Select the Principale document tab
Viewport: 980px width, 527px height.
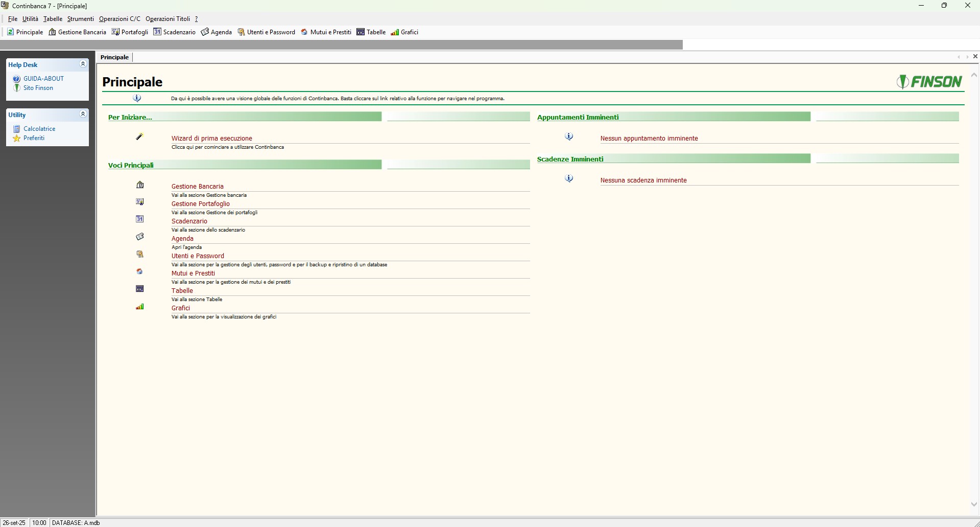(114, 57)
